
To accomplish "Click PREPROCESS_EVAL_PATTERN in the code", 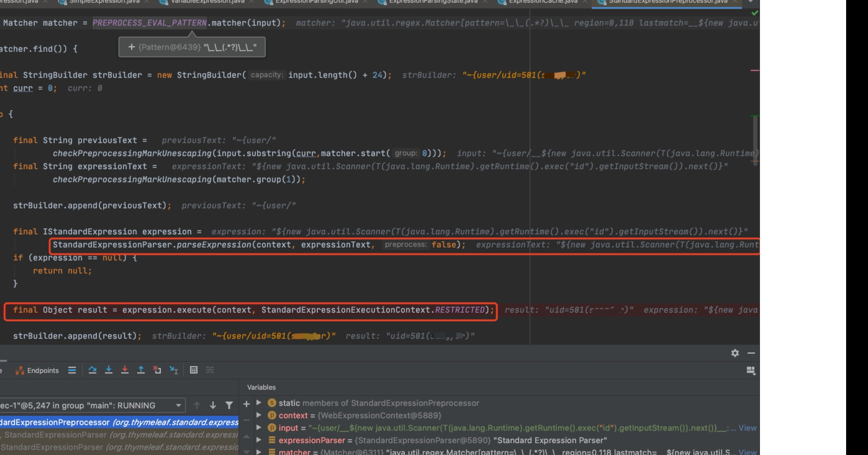I will pyautogui.click(x=149, y=22).
